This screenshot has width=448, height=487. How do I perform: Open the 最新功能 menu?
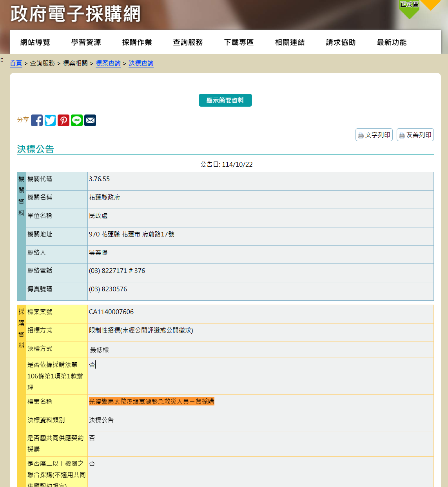392,42
